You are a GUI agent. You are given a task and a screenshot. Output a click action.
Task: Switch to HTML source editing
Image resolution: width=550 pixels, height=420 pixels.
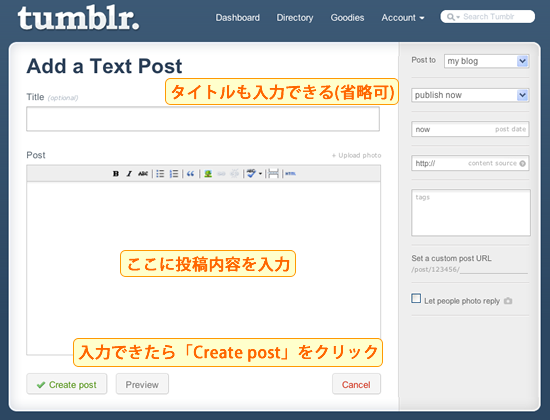[x=290, y=174]
